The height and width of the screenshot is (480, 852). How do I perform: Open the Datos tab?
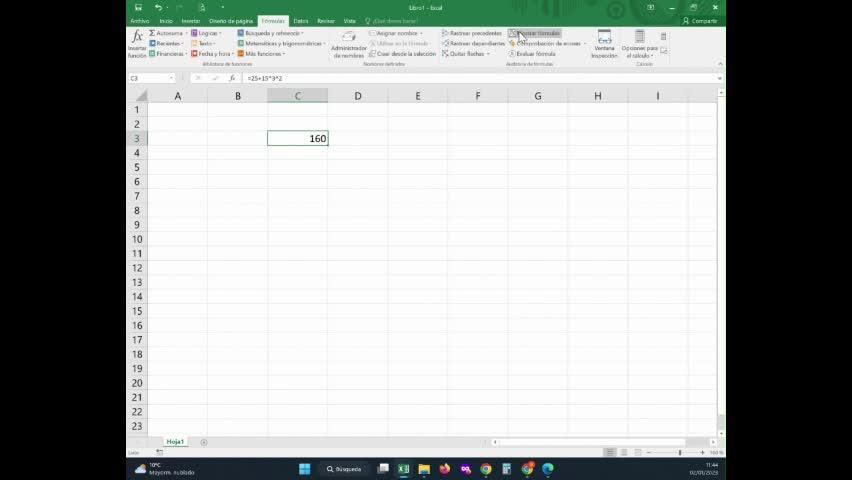pyautogui.click(x=300, y=21)
